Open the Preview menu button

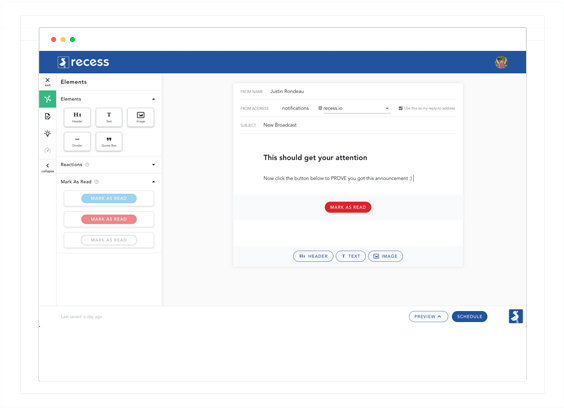(428, 317)
